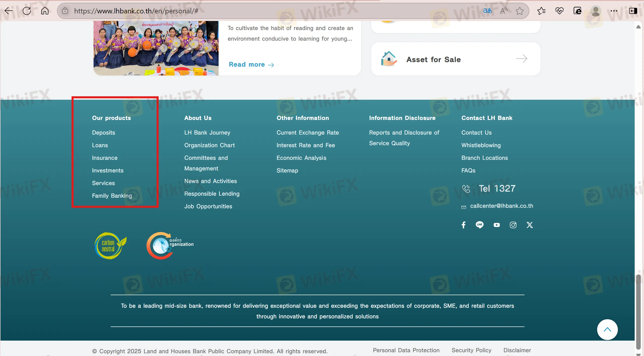Open Deposits under Our products

click(x=103, y=133)
